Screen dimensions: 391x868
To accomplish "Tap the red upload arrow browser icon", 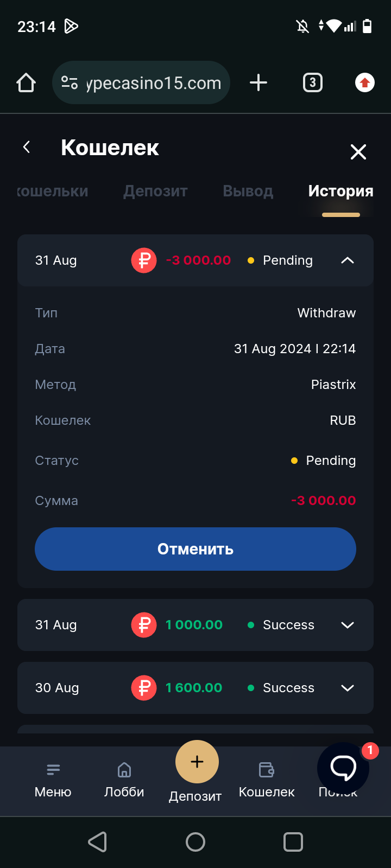I will click(x=365, y=82).
